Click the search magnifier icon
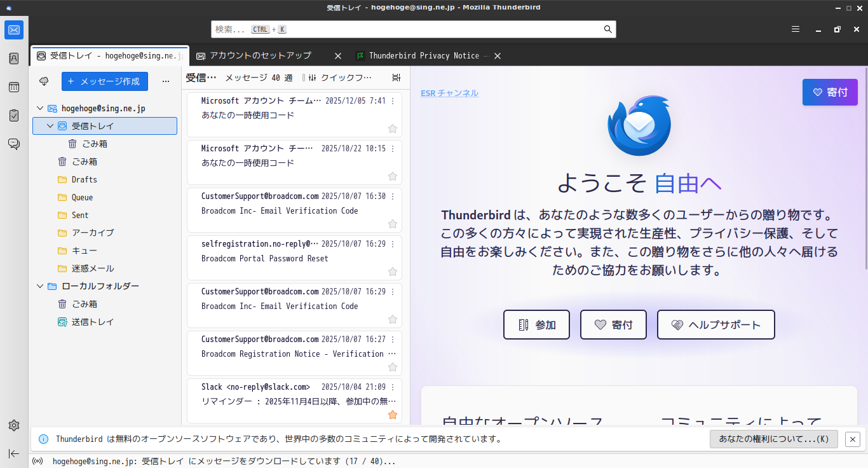Screen dimensions: 868x468 pos(608,29)
